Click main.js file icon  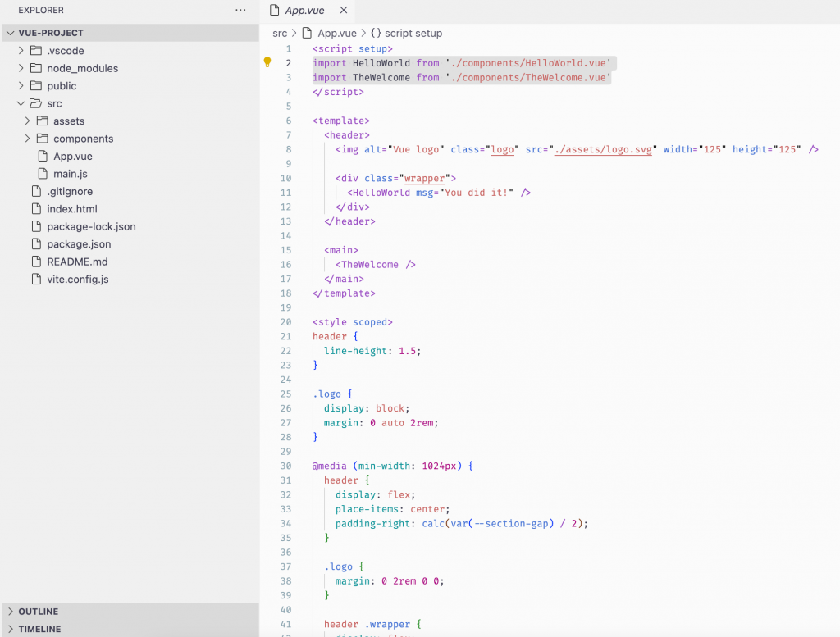click(x=43, y=174)
